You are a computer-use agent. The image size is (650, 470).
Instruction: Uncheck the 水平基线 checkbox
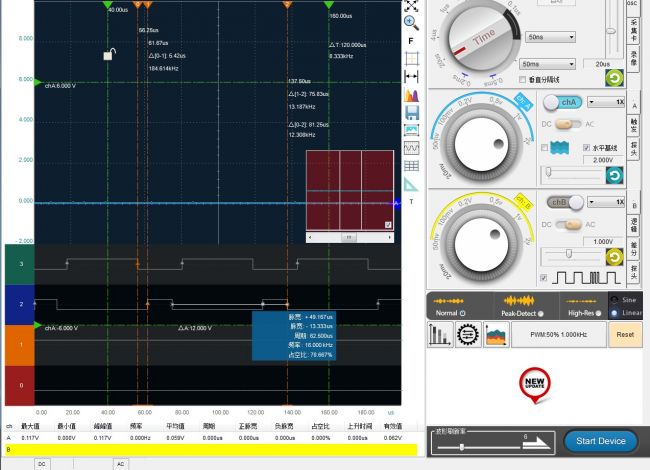[x=586, y=148]
